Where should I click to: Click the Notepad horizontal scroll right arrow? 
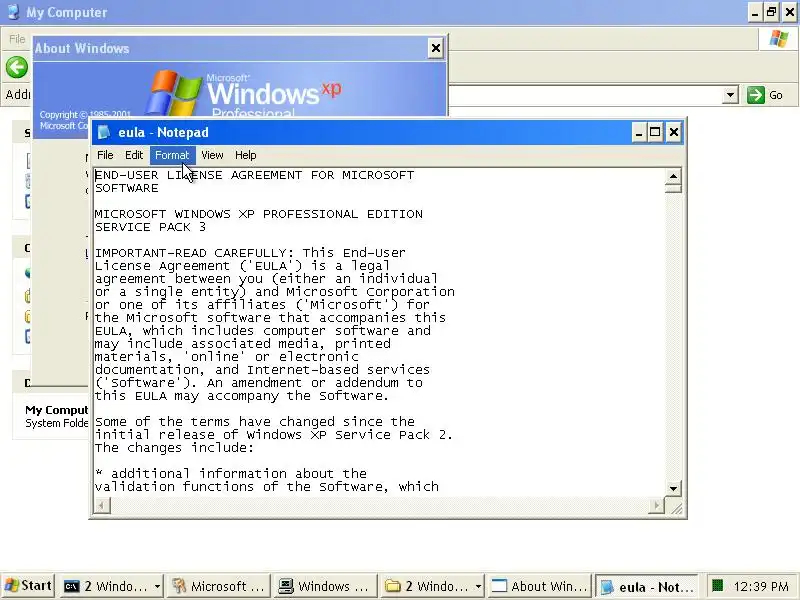pyautogui.click(x=657, y=506)
